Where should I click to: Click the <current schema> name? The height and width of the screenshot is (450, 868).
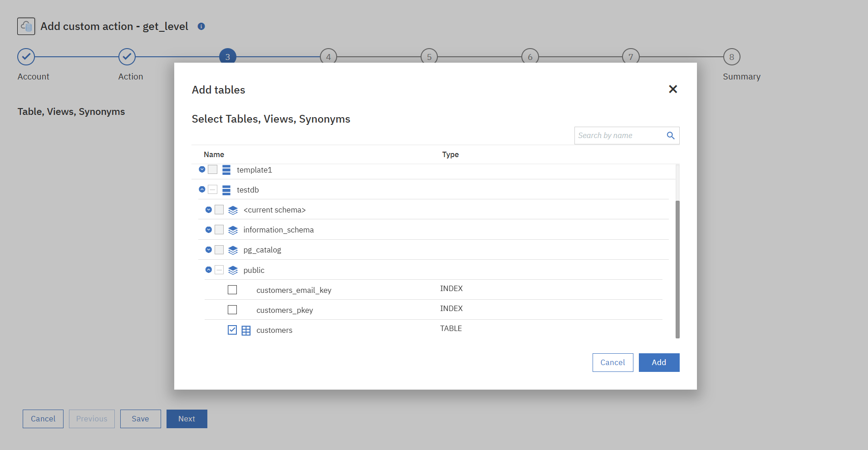[x=275, y=210]
